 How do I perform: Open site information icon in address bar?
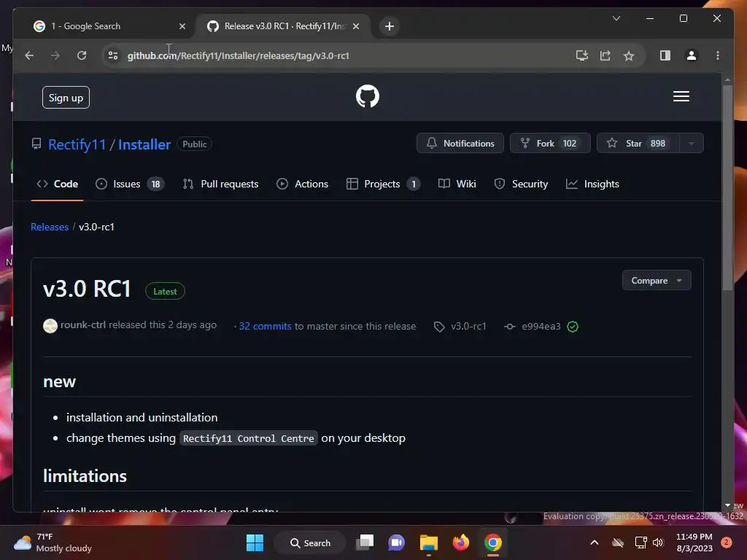coord(113,55)
